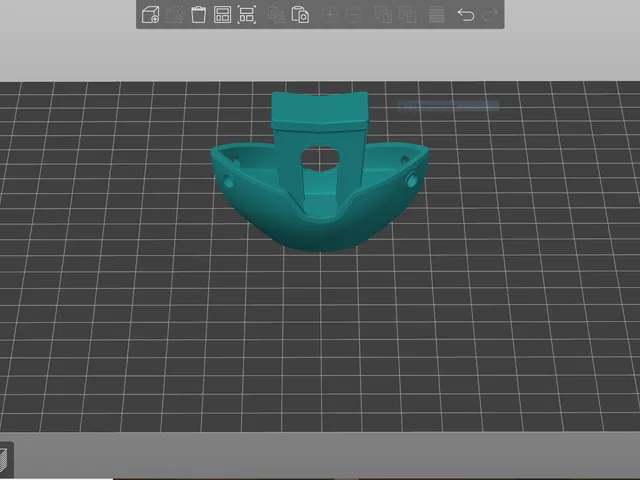Click the greyed-out Redo arrow

(x=490, y=15)
